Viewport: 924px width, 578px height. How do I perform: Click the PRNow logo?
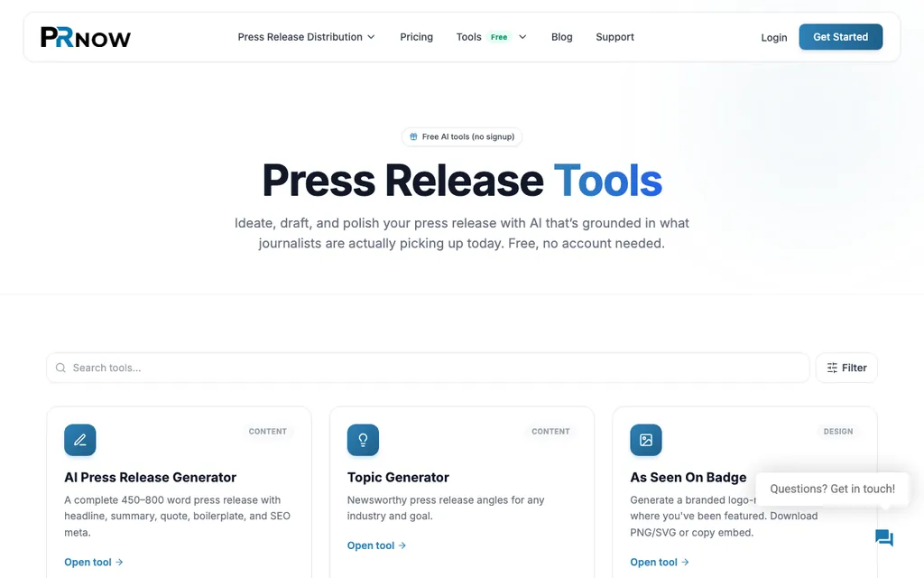[86, 37]
